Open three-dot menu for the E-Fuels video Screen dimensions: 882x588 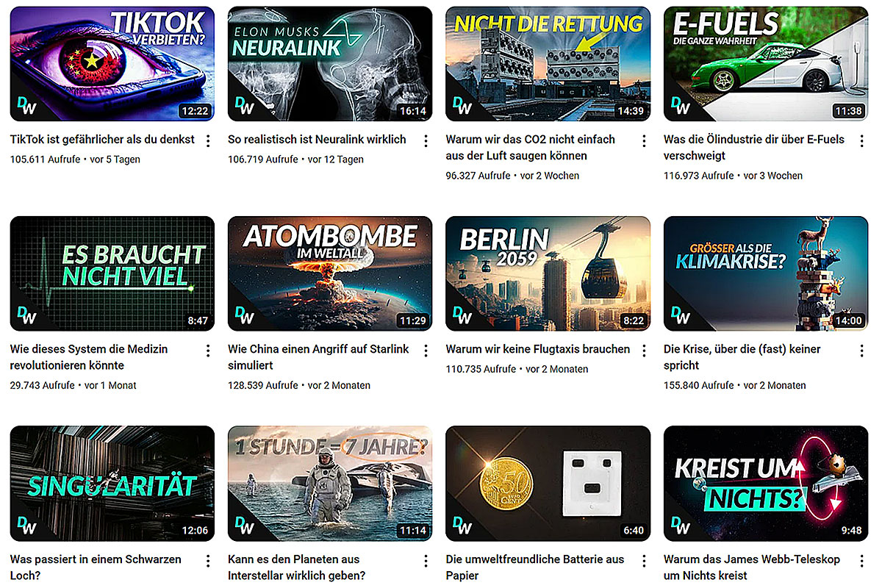coord(861,140)
